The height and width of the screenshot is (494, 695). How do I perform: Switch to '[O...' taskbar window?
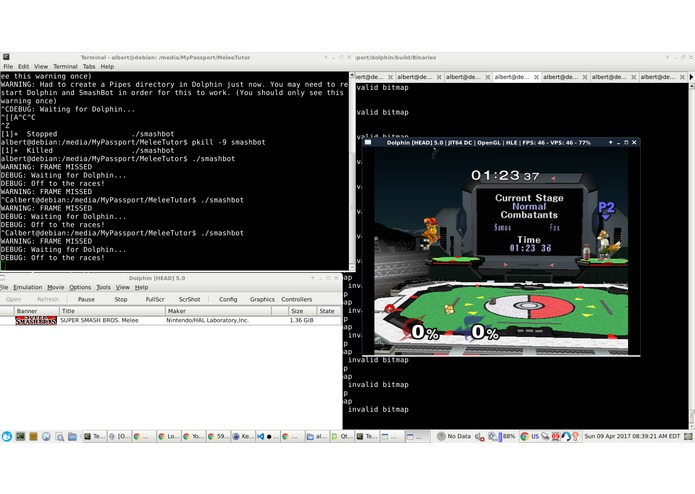tap(119, 436)
